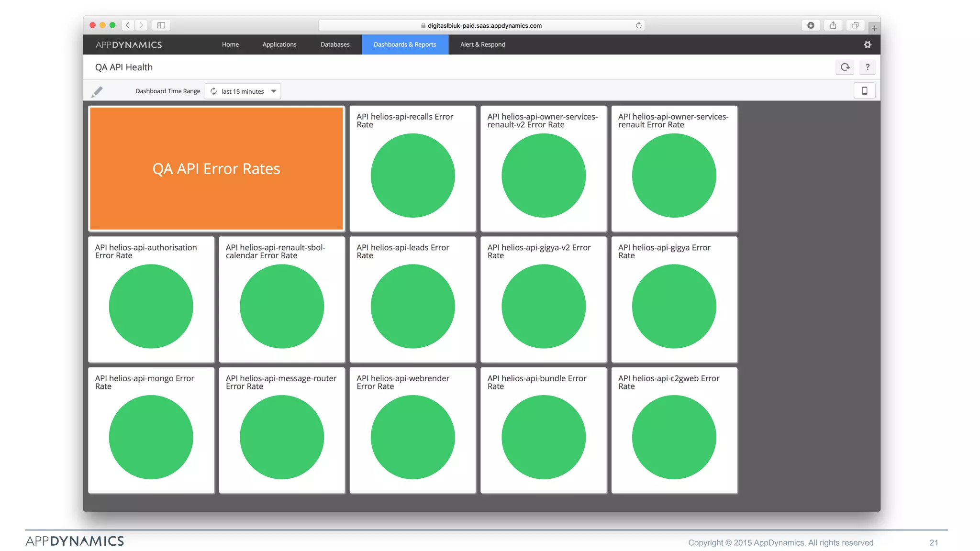Reload page using address bar refresh icon
980x551 pixels.
coord(638,25)
